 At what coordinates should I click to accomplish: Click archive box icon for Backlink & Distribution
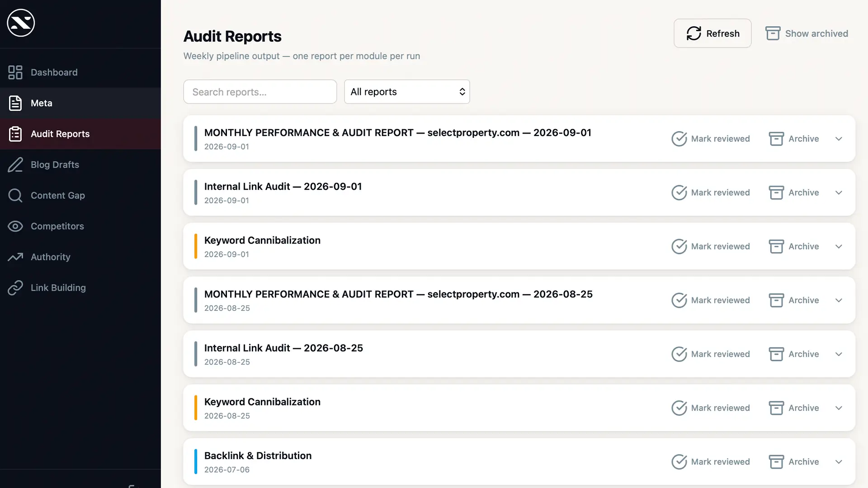coord(776,462)
